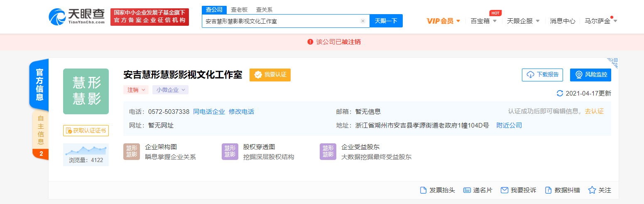
Task: Click 获取认证证书 button
Action: point(86,130)
